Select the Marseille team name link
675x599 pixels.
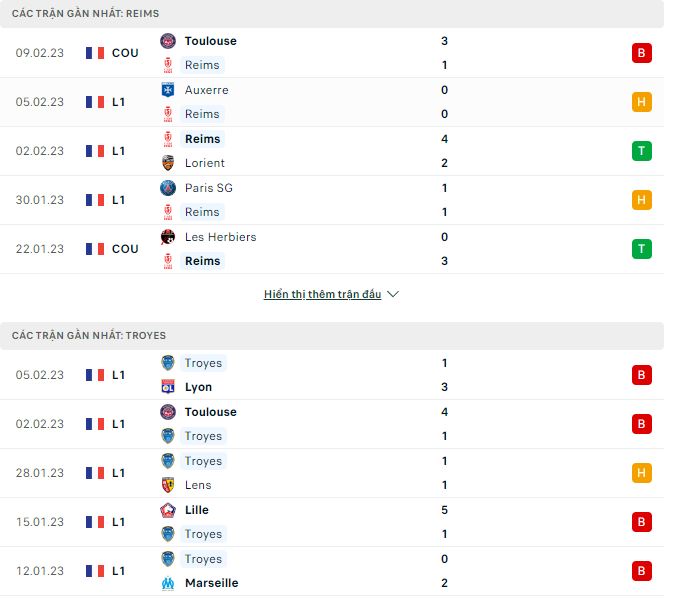[x=211, y=583]
